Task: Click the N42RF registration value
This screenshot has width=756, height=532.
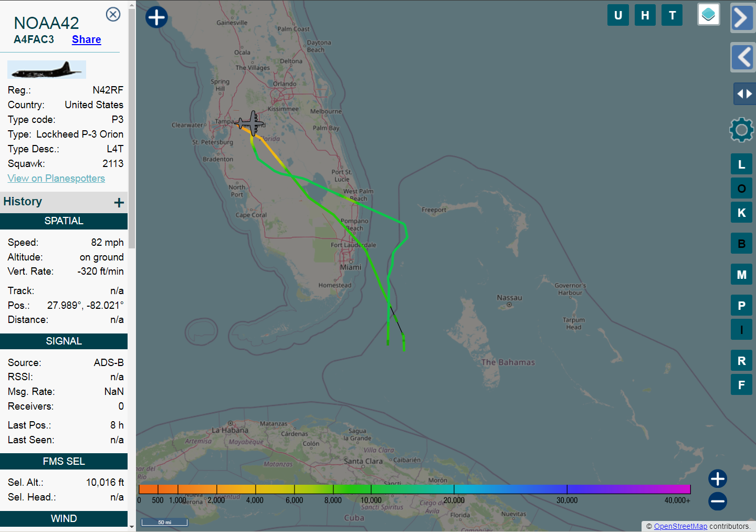Action: click(108, 90)
